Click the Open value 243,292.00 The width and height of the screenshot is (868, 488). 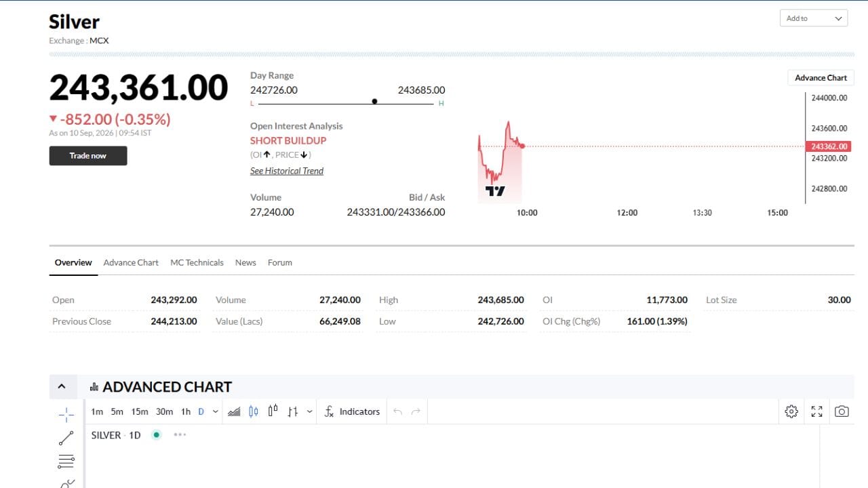(x=174, y=300)
